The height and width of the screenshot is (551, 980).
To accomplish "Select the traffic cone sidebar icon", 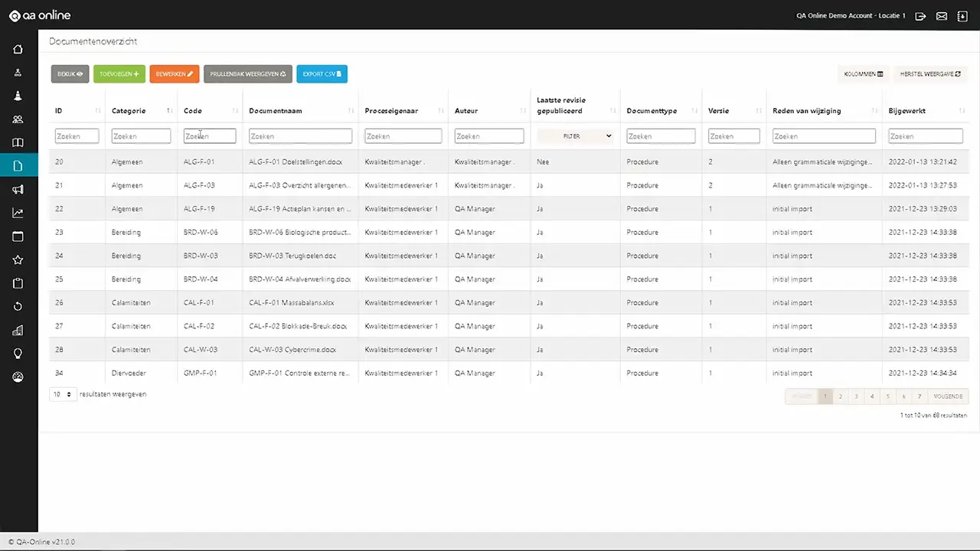I will tap(18, 96).
